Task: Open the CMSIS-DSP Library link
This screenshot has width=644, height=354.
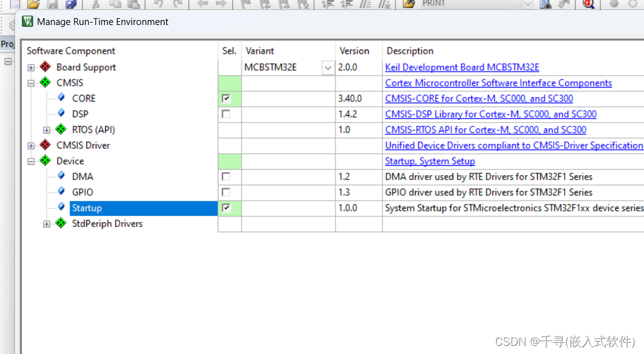Action: tap(491, 114)
